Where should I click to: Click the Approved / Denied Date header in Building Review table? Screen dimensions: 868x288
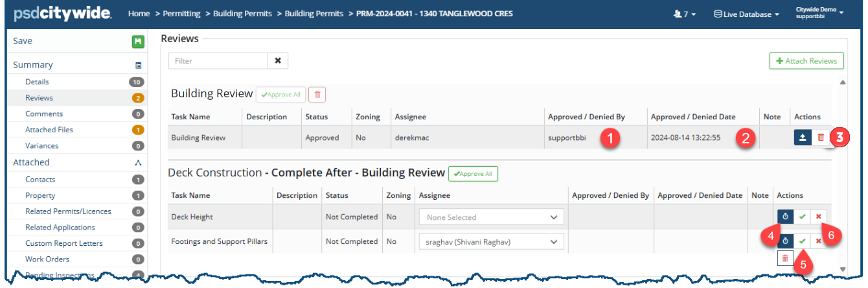[693, 117]
